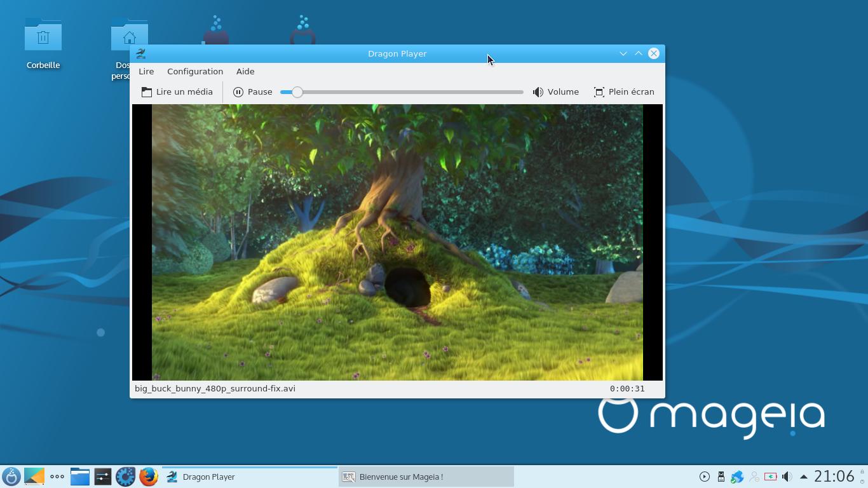Open the Aide menu
The height and width of the screenshot is (488, 868).
(245, 71)
